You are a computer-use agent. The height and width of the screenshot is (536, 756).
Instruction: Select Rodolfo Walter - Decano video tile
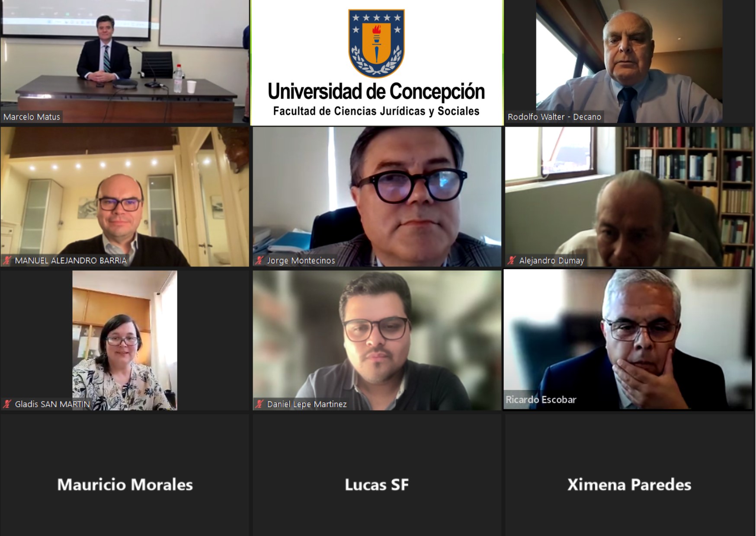(629, 62)
